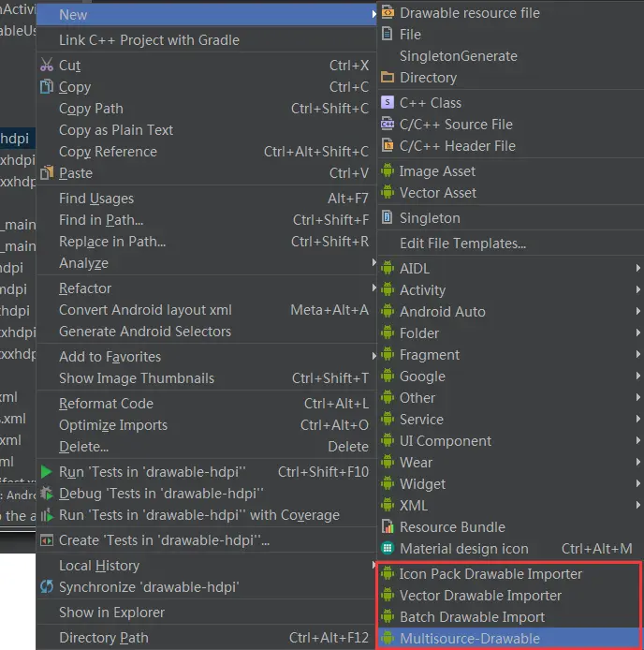Expand the Service submenu arrow
The width and height of the screenshot is (644, 650).
(x=638, y=419)
